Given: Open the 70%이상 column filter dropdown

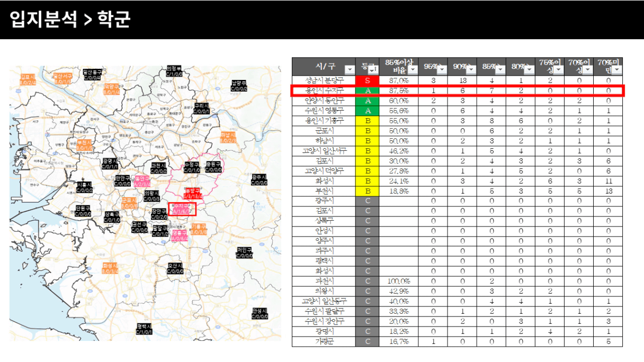Looking at the screenshot, I should pos(588,69).
